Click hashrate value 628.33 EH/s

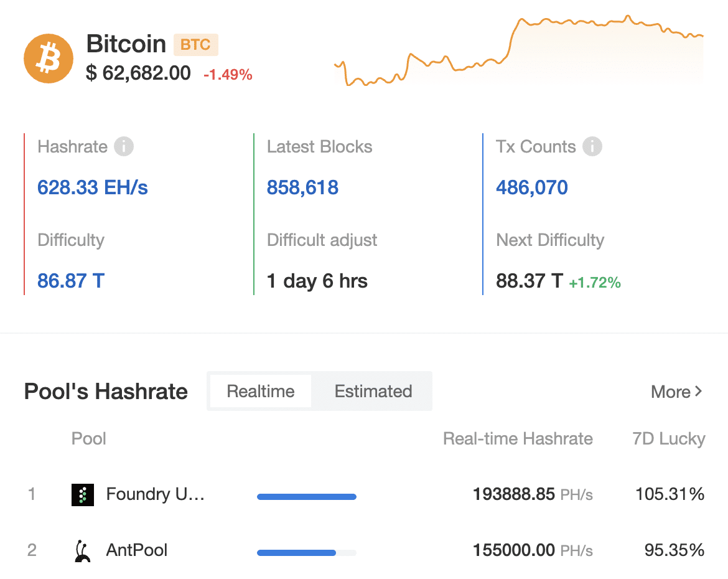coord(92,188)
